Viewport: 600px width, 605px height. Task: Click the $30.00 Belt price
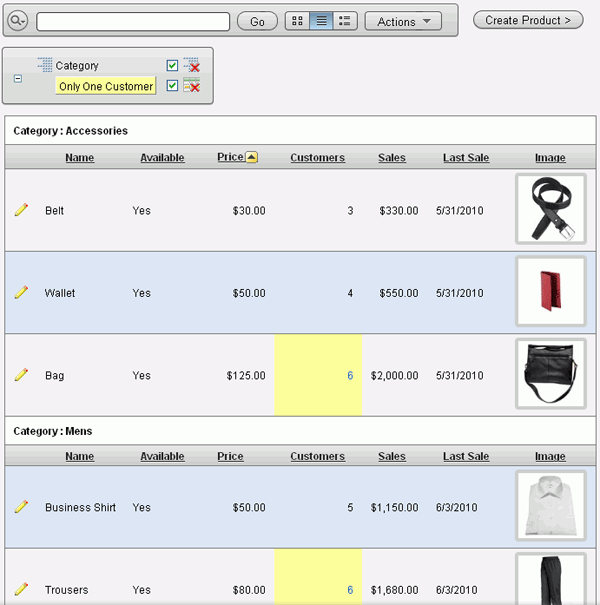[249, 211]
